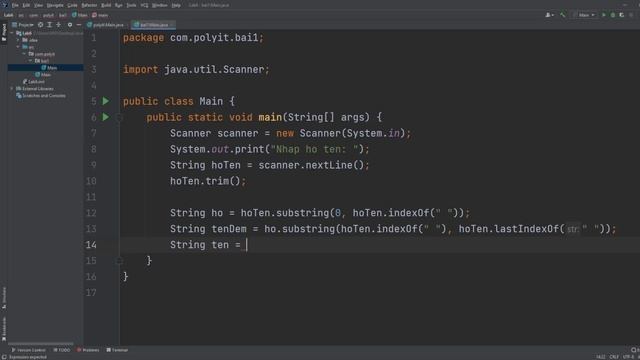Toggle code folding marker on line 6

119,118
